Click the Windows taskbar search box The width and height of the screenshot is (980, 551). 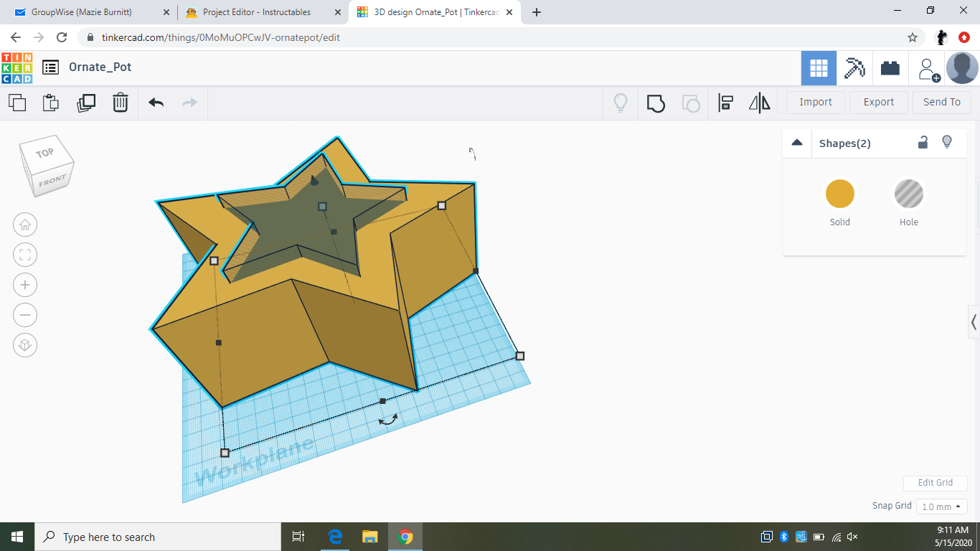pyautogui.click(x=158, y=536)
